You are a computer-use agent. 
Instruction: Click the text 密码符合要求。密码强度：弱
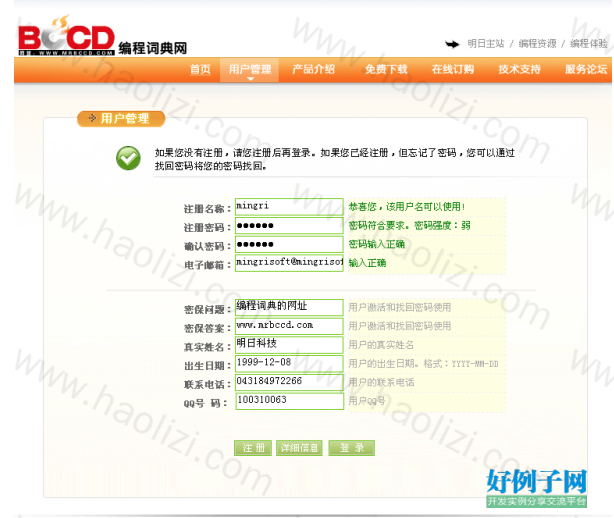[410, 226]
